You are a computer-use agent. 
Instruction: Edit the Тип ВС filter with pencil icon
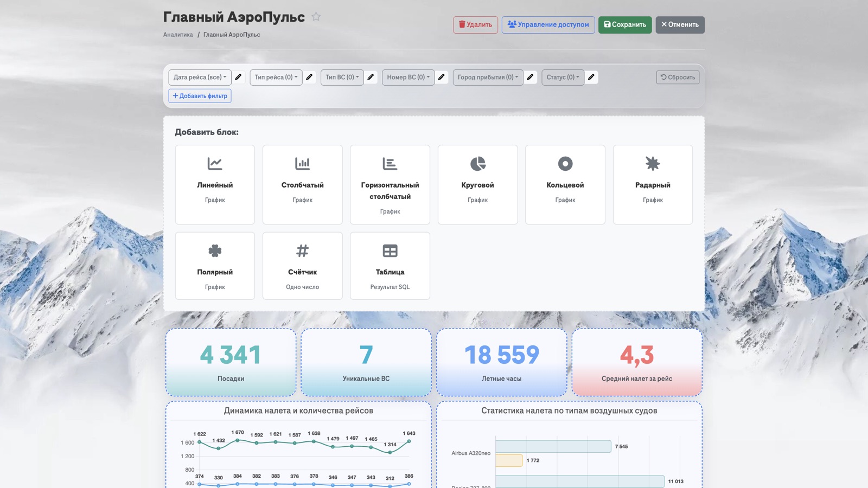[371, 77]
